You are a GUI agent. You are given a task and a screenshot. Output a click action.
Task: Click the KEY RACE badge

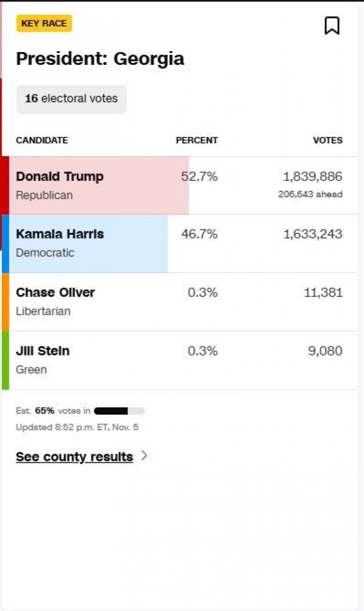44,23
